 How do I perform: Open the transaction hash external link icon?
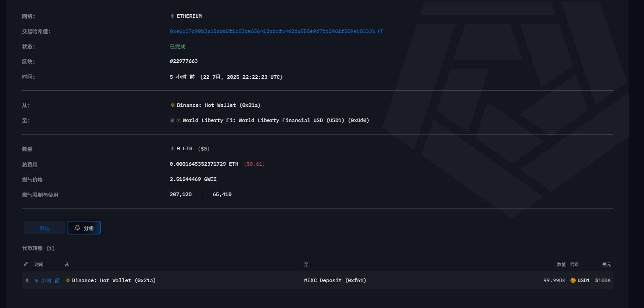click(380, 31)
